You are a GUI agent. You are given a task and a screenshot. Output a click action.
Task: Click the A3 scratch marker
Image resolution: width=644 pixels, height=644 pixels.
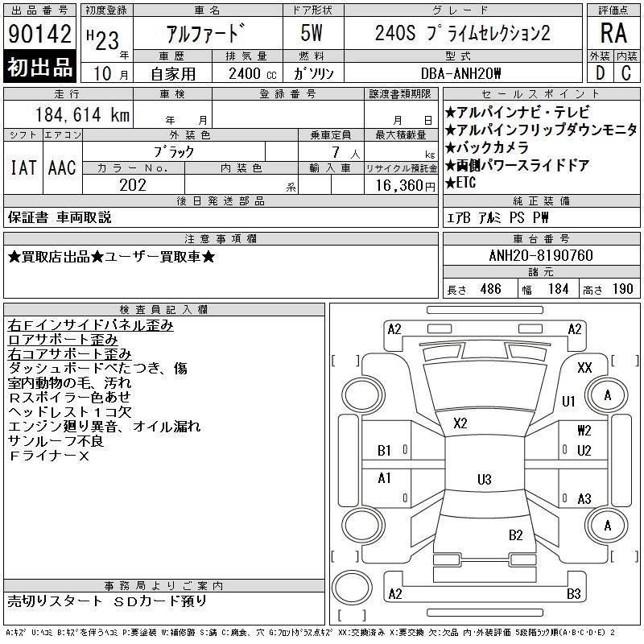[584, 498]
